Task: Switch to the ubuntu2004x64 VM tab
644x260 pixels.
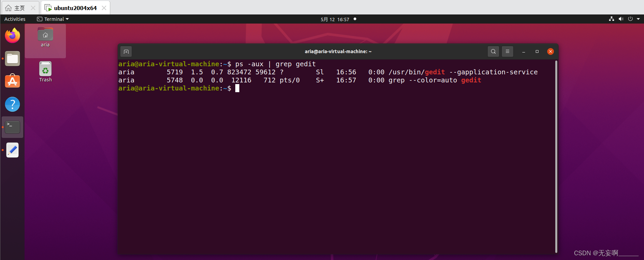Action: [x=75, y=8]
